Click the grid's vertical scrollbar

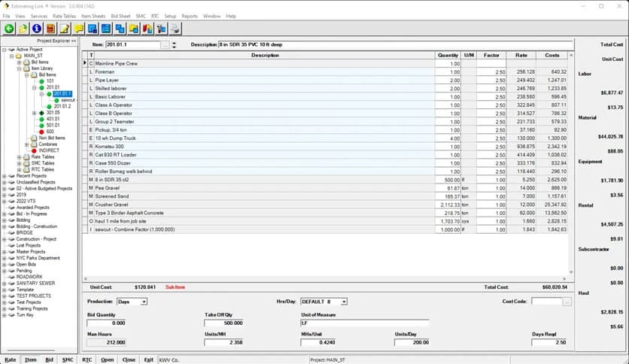pyautogui.click(x=571, y=162)
